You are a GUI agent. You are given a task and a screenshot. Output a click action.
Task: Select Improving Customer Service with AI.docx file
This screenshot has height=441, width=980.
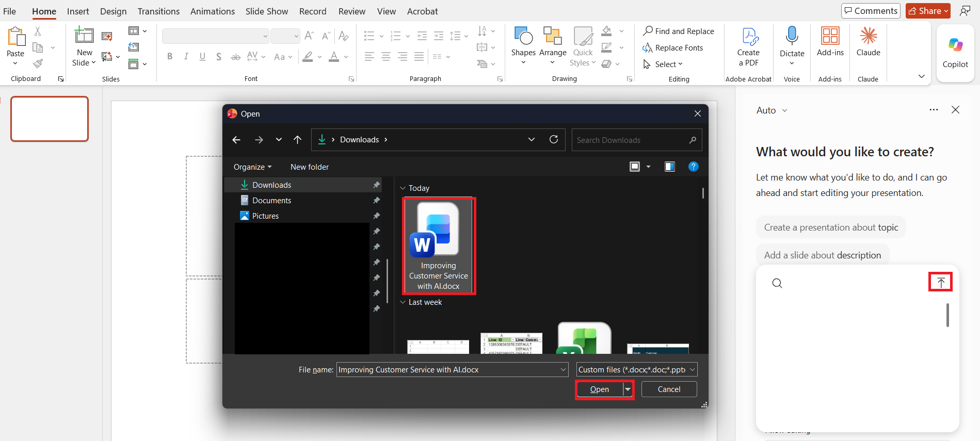pos(439,246)
